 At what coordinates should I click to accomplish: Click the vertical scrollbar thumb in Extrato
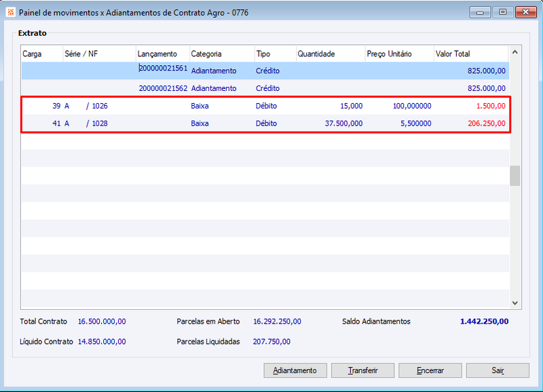[x=515, y=176]
